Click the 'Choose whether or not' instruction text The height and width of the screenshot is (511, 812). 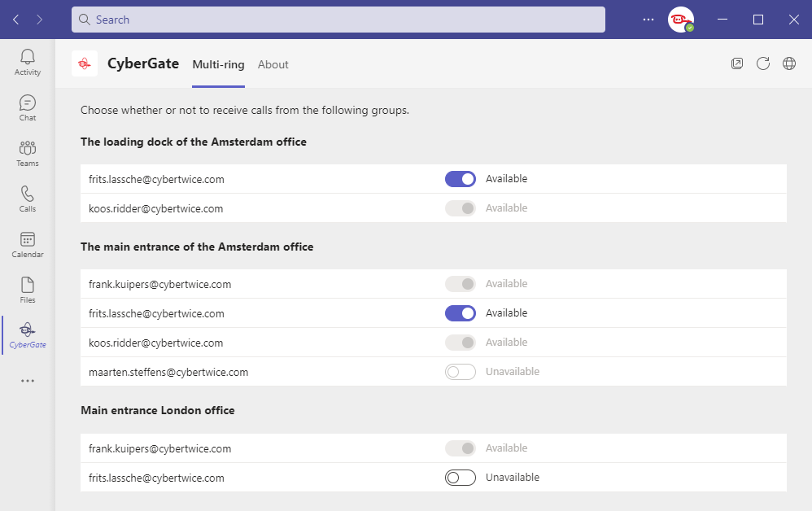click(245, 111)
